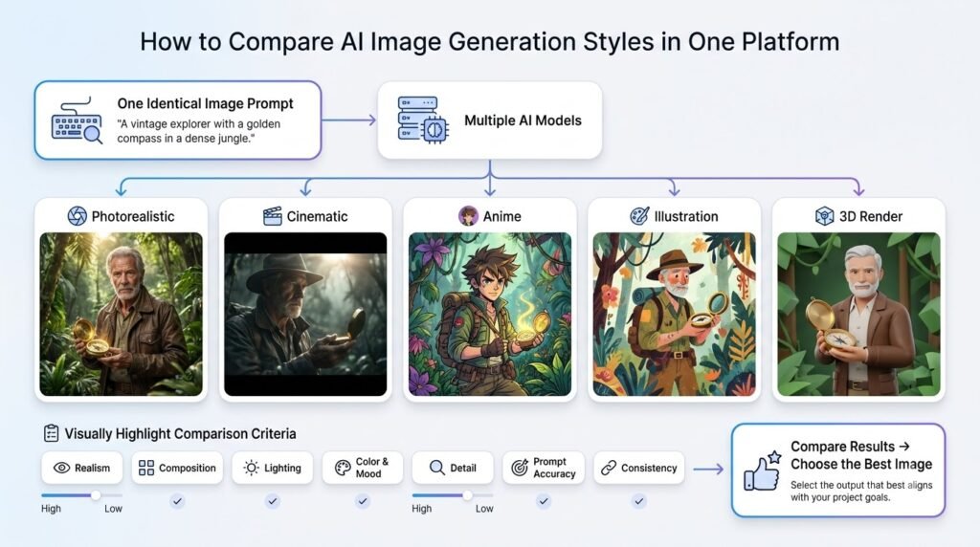
Task: Toggle the checkmark under Color & Mood
Action: tap(363, 501)
